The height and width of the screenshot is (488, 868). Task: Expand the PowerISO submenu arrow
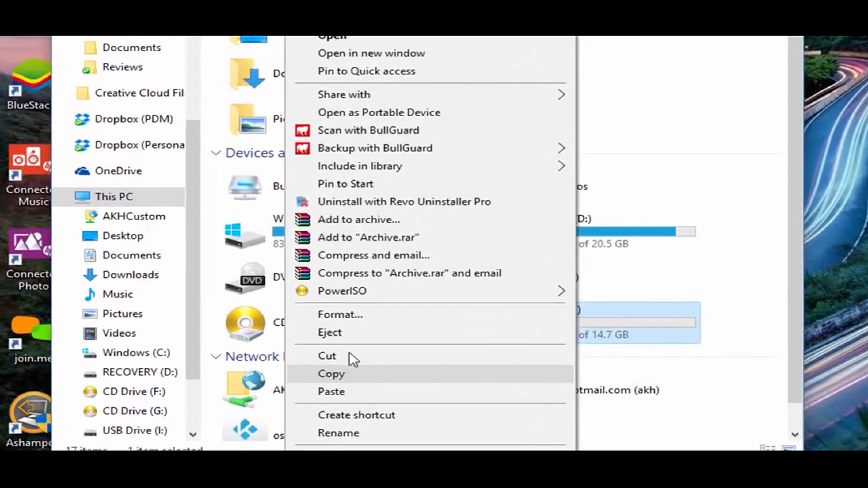[561, 291]
